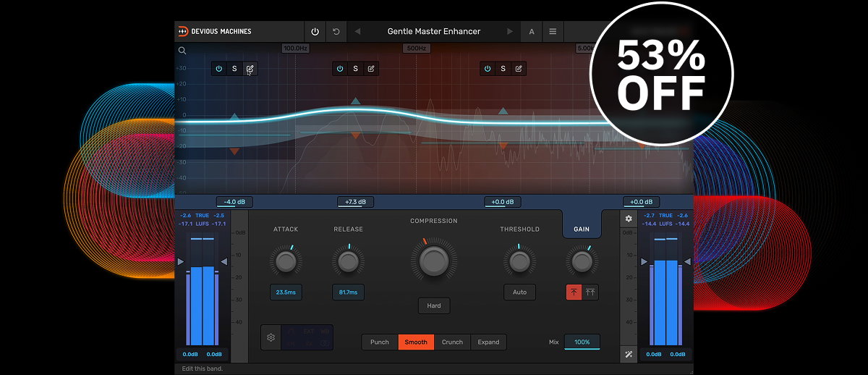Viewport: 868px width, 375px height.
Task: Choose the Smooth compression style
Action: point(416,342)
